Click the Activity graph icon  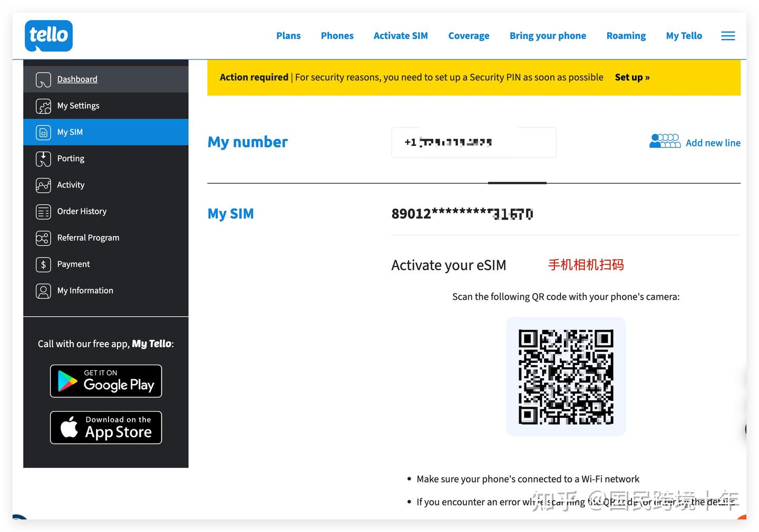[x=43, y=185]
